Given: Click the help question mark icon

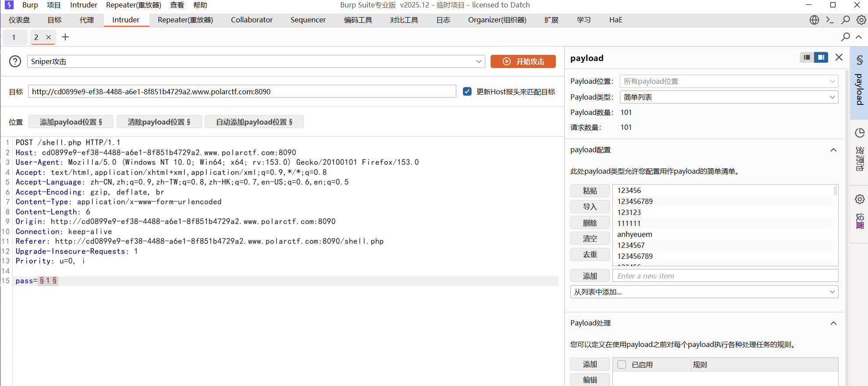Looking at the screenshot, I should pos(15,61).
